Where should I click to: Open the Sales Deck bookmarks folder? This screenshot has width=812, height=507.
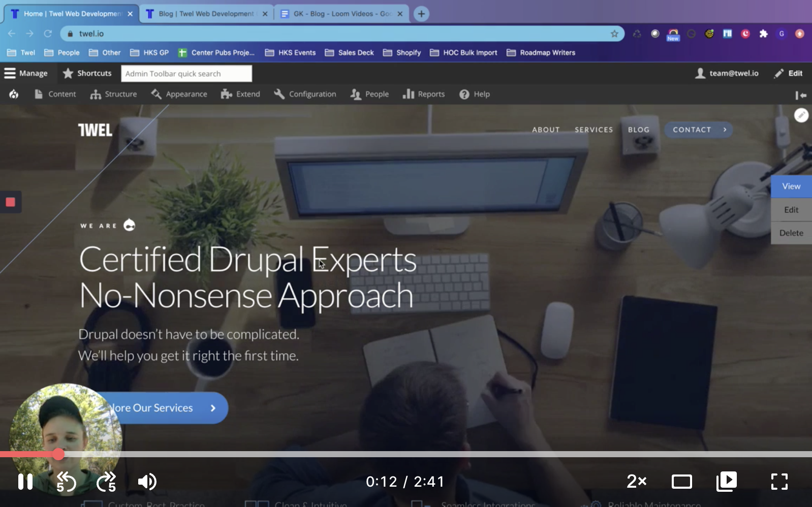[x=349, y=52]
